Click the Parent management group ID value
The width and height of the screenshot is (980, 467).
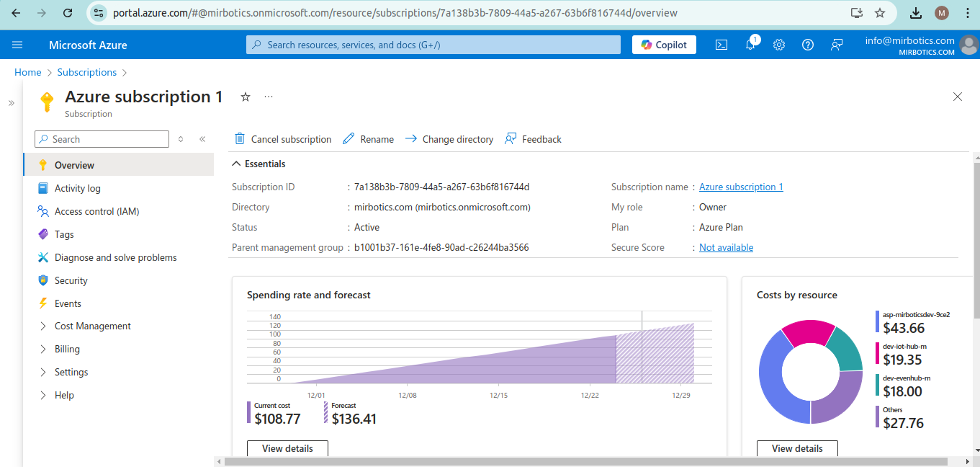pos(441,247)
